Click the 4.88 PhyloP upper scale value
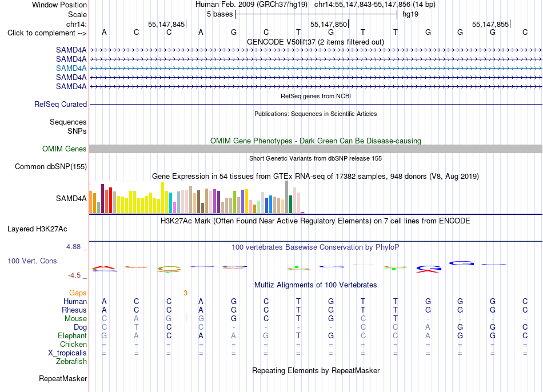543x392 pixels. click(73, 247)
